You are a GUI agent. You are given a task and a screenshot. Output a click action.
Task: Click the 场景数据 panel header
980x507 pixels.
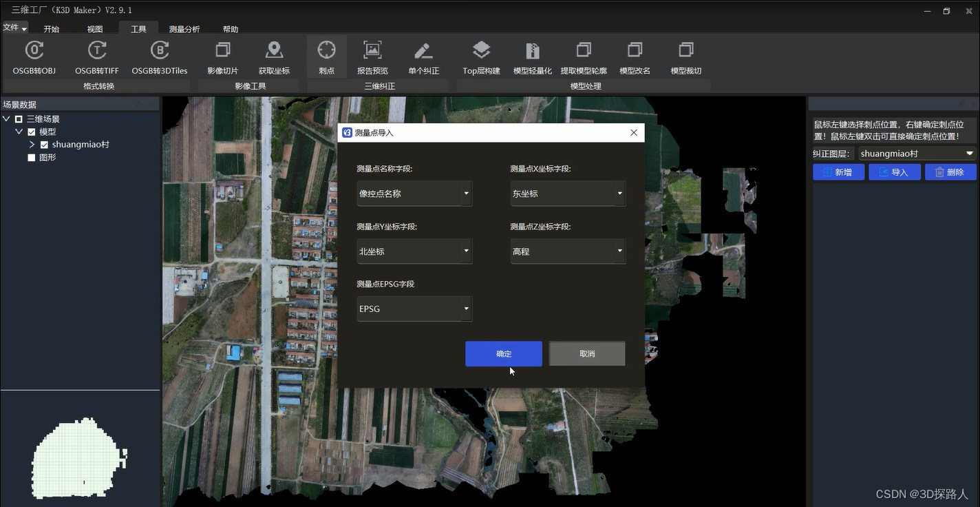click(x=80, y=105)
